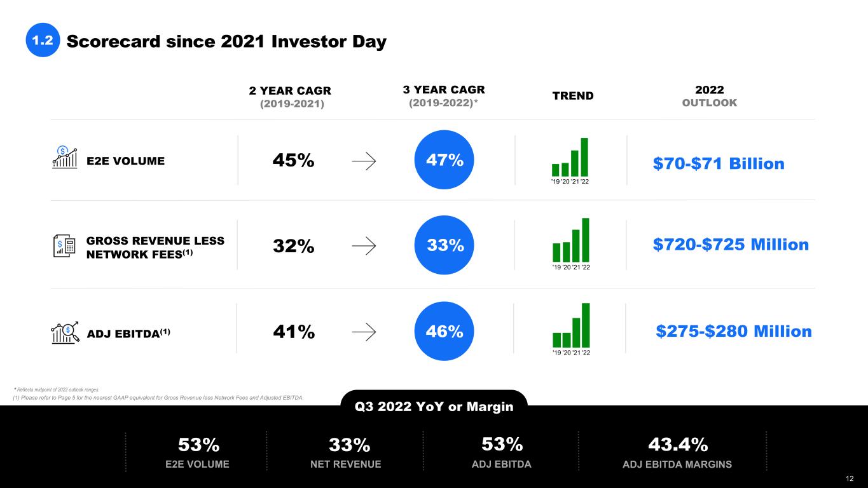868x488 pixels.
Task: Select the 47% blue circle
Action: tap(444, 160)
